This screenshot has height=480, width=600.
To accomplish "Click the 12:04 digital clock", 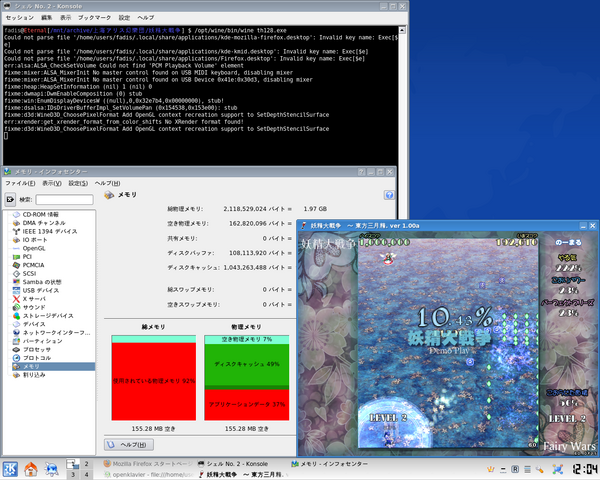I will coord(585,469).
